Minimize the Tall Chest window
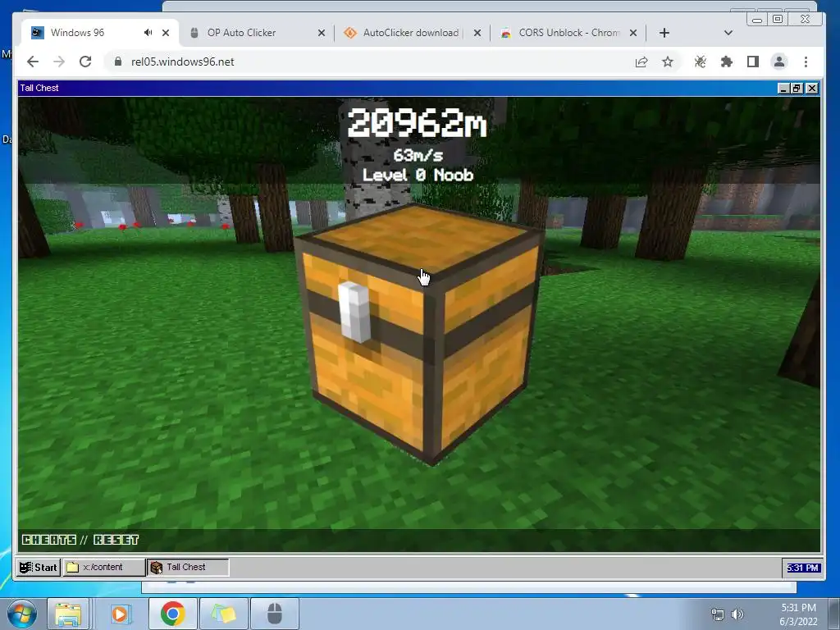This screenshot has width=840, height=630. tap(783, 89)
